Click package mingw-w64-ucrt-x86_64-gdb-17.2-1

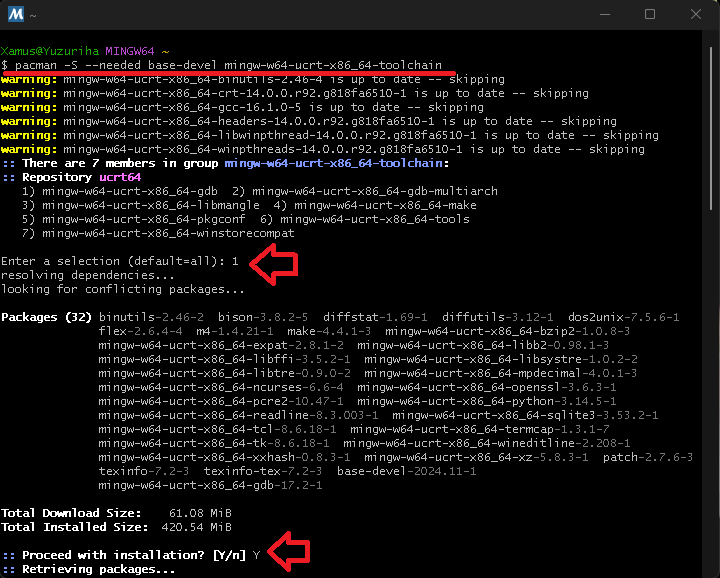210,485
